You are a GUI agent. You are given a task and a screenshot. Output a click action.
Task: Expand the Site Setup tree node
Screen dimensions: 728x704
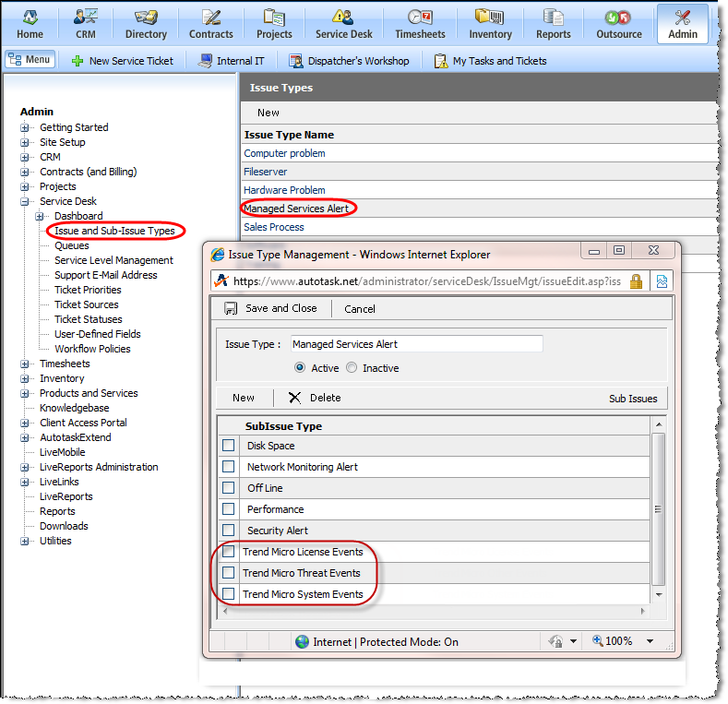point(25,142)
